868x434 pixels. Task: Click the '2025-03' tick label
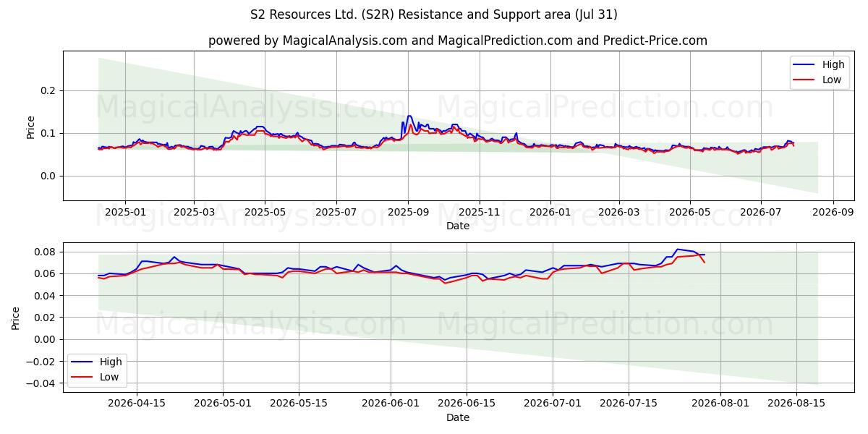coord(194,212)
